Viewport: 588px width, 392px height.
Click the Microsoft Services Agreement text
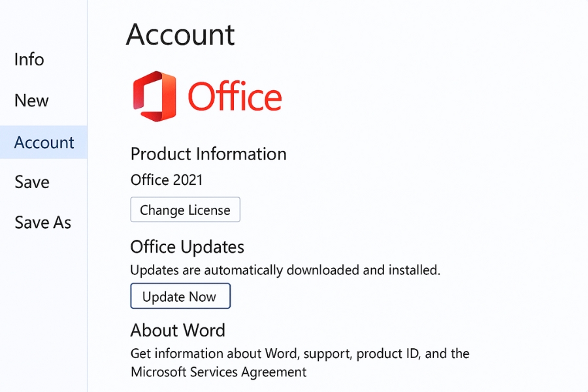tap(218, 372)
